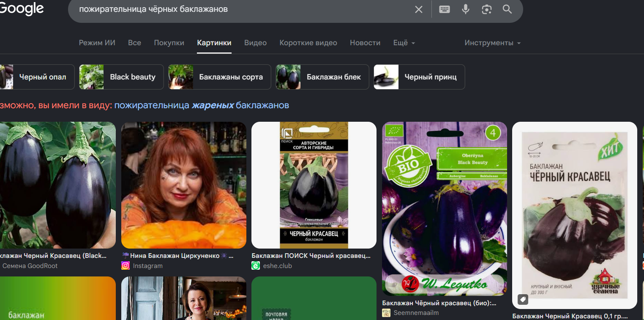Click into the search query field
The width and height of the screenshot is (644, 320).
click(241, 9)
